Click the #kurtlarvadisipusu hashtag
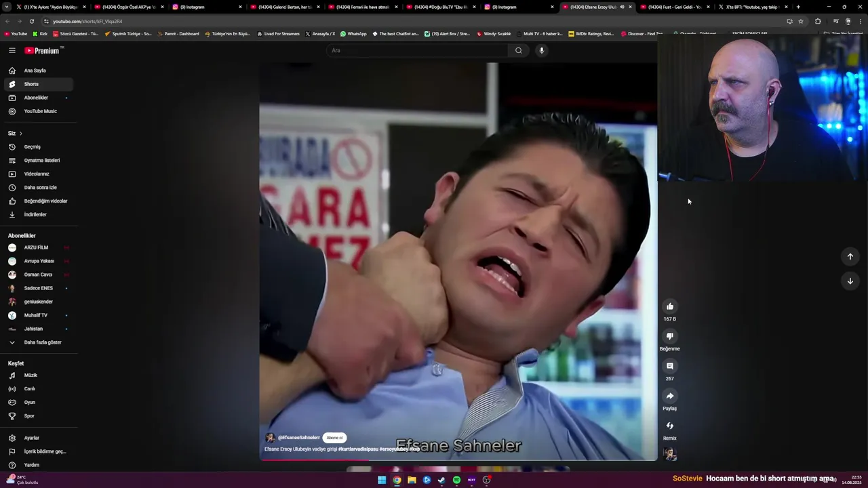Image resolution: width=868 pixels, height=488 pixels. 358,449
